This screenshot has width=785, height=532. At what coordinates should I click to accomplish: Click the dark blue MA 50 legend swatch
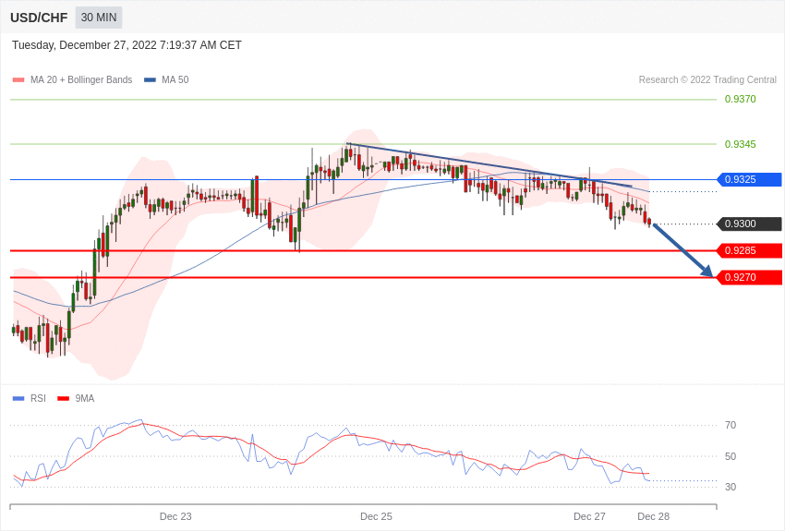pos(150,80)
